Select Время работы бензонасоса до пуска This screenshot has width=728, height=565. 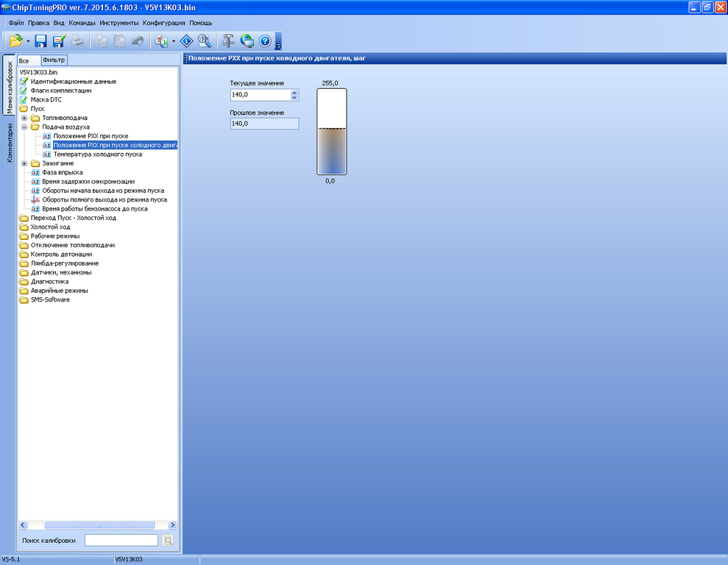pyautogui.click(x=95, y=209)
